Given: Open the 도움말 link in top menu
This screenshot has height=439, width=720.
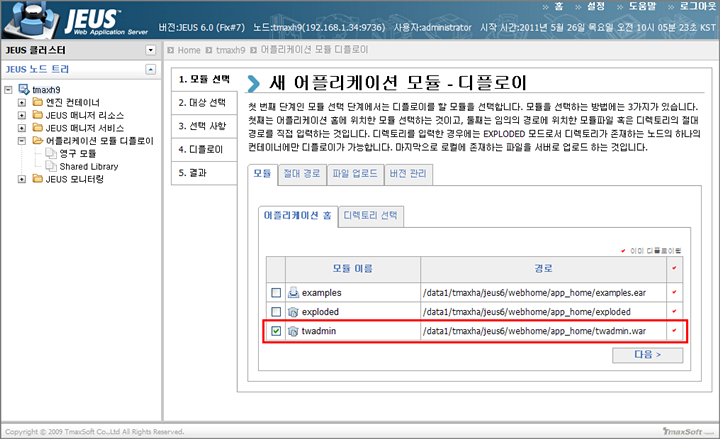Looking at the screenshot, I should point(642,6).
